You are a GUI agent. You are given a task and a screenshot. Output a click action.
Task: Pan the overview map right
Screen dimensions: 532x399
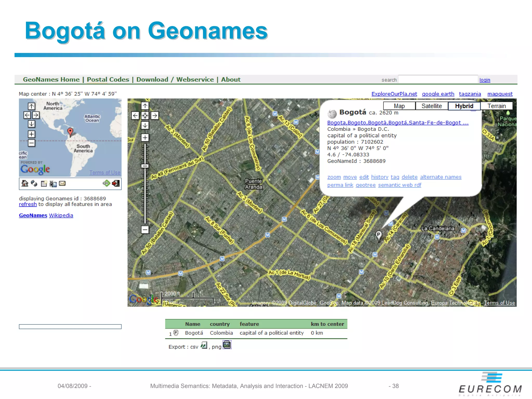tap(36, 115)
